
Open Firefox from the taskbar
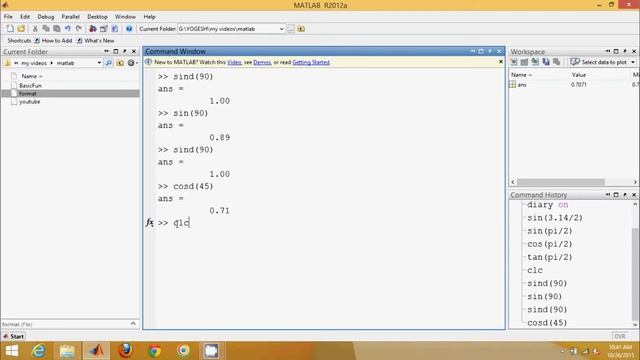coord(125,351)
